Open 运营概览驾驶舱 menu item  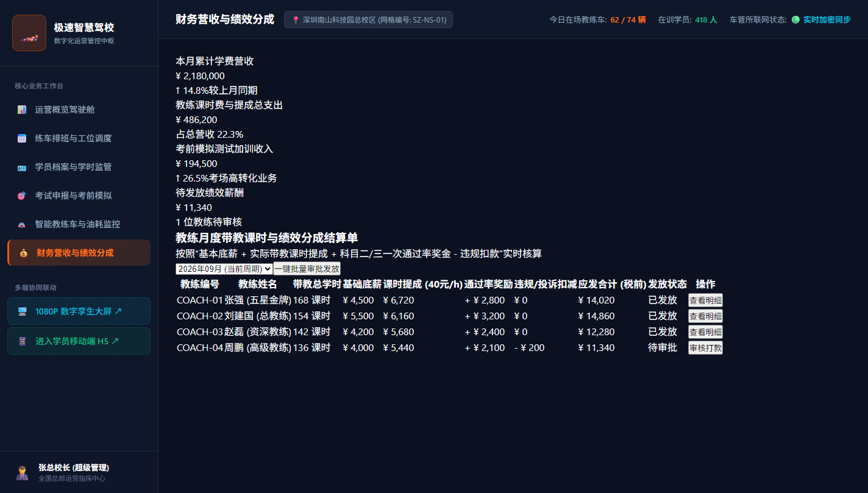coord(79,110)
